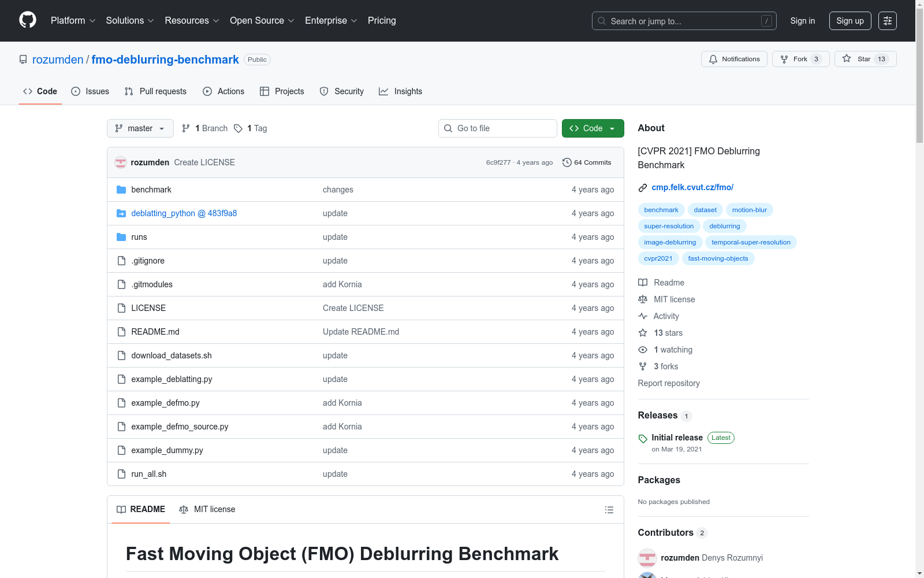Click the temporal-super-resolution topic tag
924x578 pixels.
tap(751, 242)
